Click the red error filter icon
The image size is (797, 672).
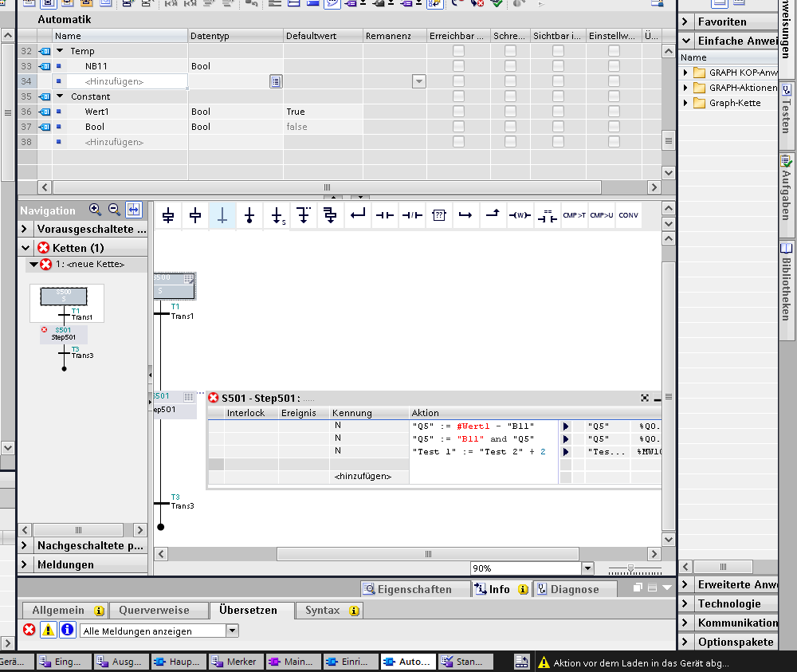click(29, 631)
